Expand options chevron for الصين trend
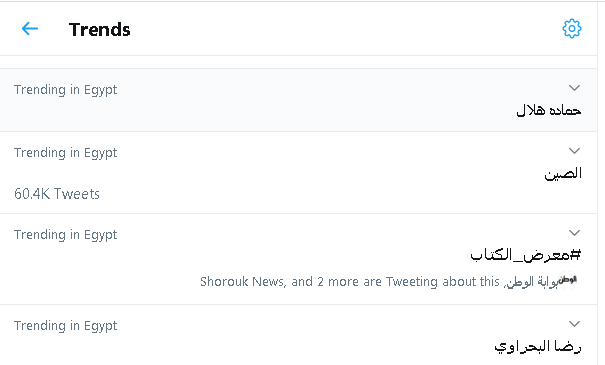Screen dimensions: 605x365 [575, 151]
